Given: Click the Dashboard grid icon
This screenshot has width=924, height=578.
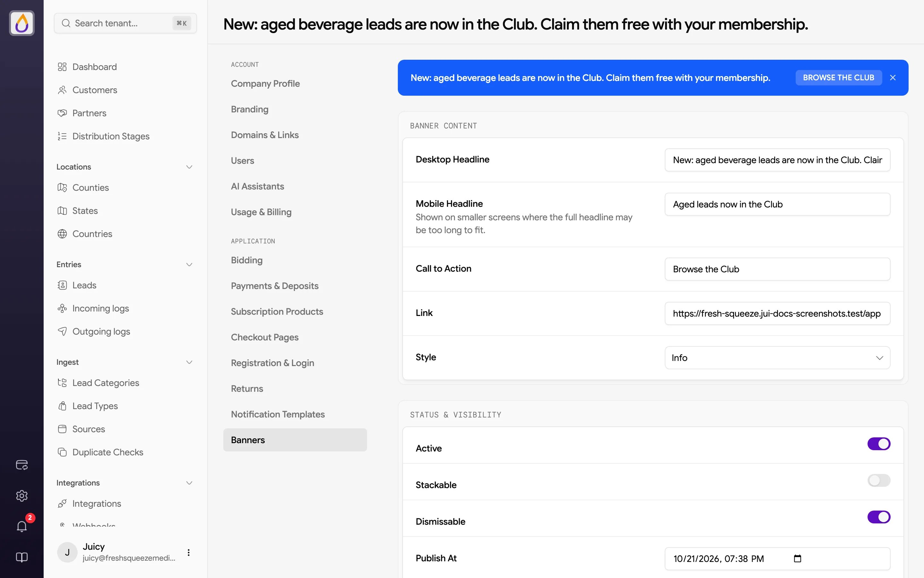Looking at the screenshot, I should pos(62,67).
